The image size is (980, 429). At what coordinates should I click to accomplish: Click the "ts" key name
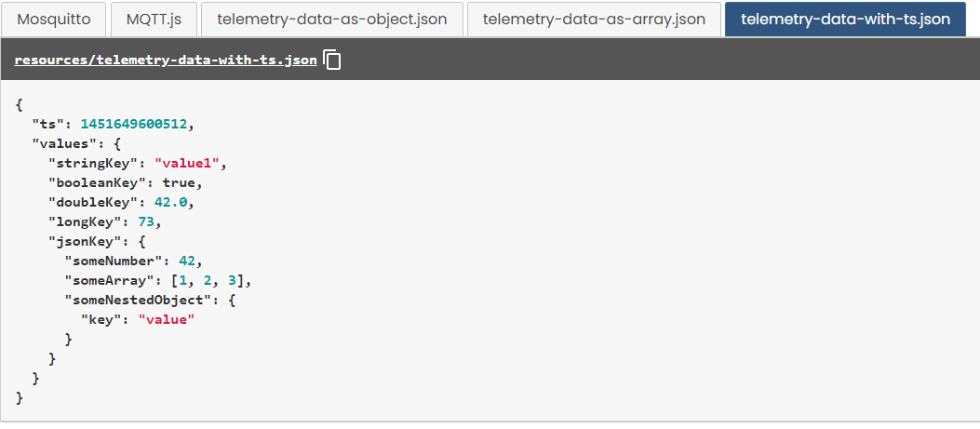[x=45, y=123]
